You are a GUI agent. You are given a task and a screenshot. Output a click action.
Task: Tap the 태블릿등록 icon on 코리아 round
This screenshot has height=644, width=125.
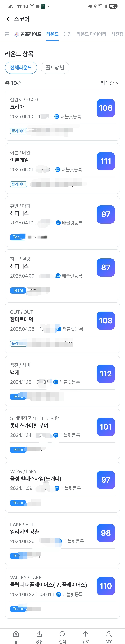tap(57, 117)
